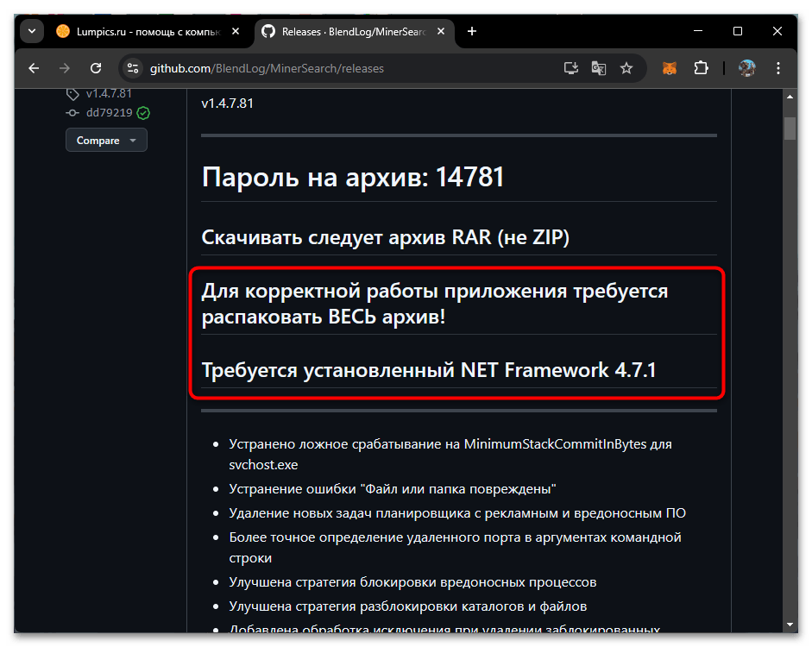Open a new browser tab

click(472, 32)
